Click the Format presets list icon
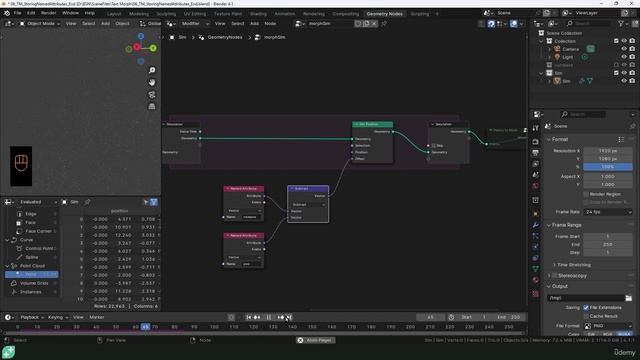Viewport: 640px width, 360px height. 621,139
